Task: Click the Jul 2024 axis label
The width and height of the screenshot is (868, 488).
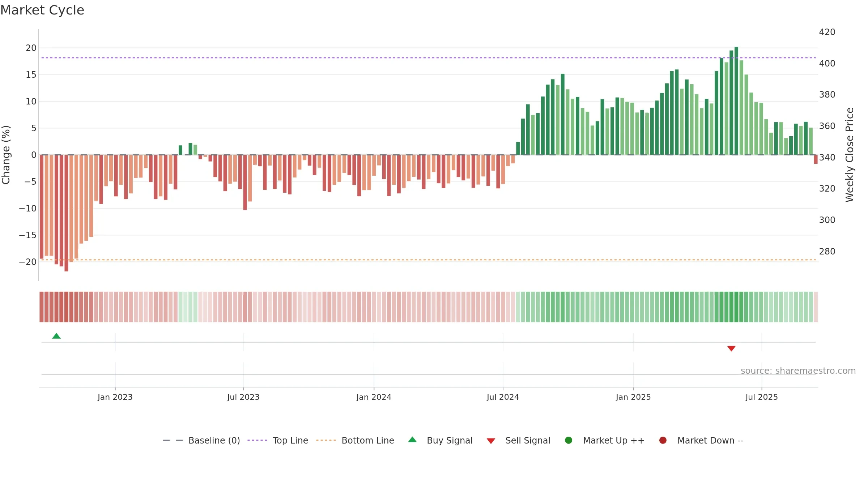Action: point(503,397)
